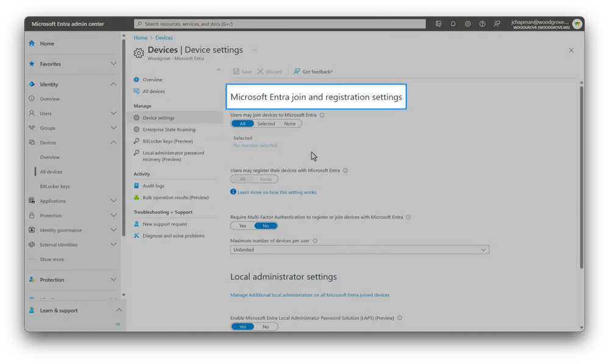This screenshot has width=609, height=364.
Task: Open Bulk operation results (Preview)
Action: [x=175, y=198]
